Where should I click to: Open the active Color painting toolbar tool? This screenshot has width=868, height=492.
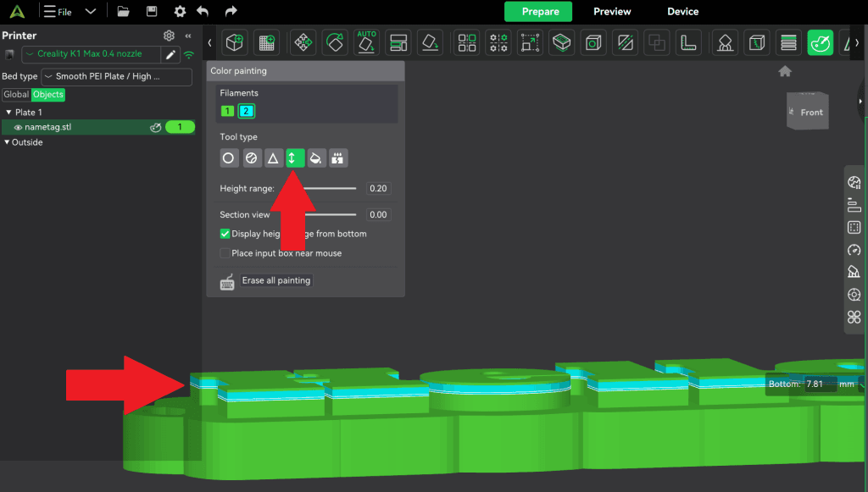(820, 42)
